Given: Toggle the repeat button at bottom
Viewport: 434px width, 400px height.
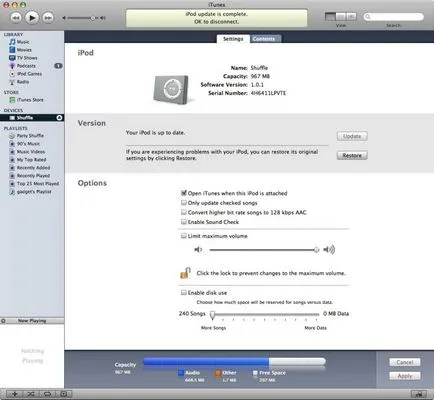Looking at the screenshot, I should (47, 394).
